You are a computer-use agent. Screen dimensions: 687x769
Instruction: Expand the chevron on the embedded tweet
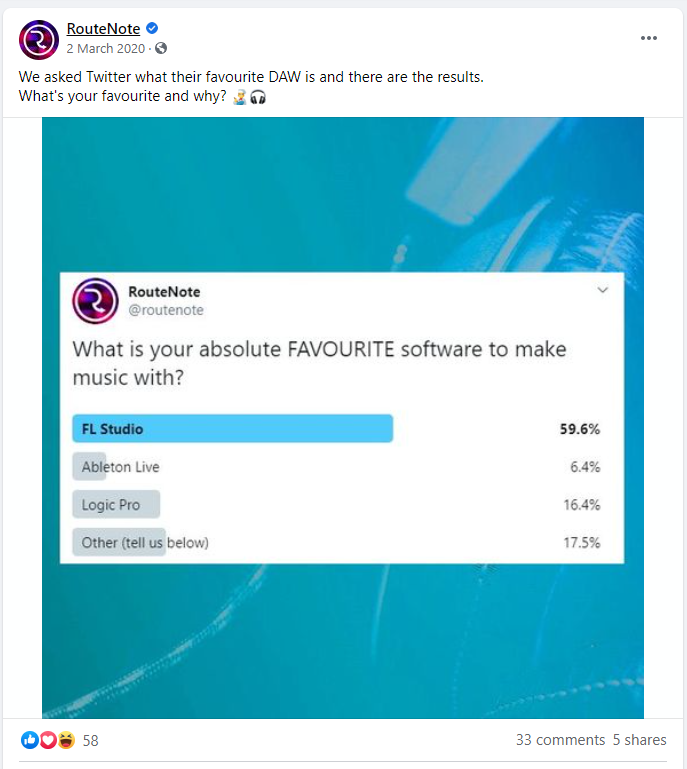[603, 290]
